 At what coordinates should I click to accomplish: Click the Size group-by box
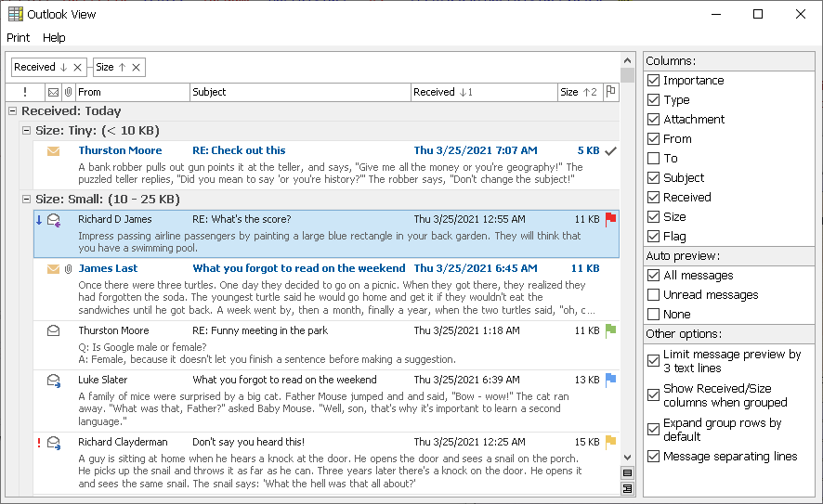pos(120,67)
